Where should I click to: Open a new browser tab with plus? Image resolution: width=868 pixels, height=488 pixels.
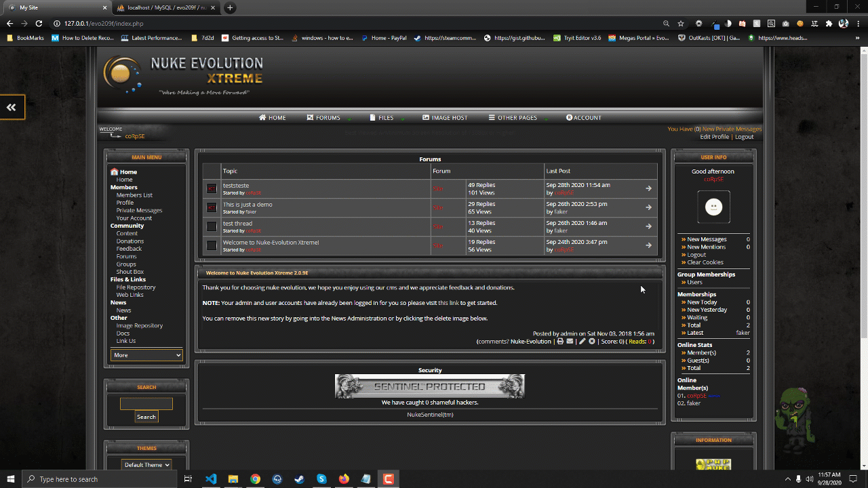(230, 7)
